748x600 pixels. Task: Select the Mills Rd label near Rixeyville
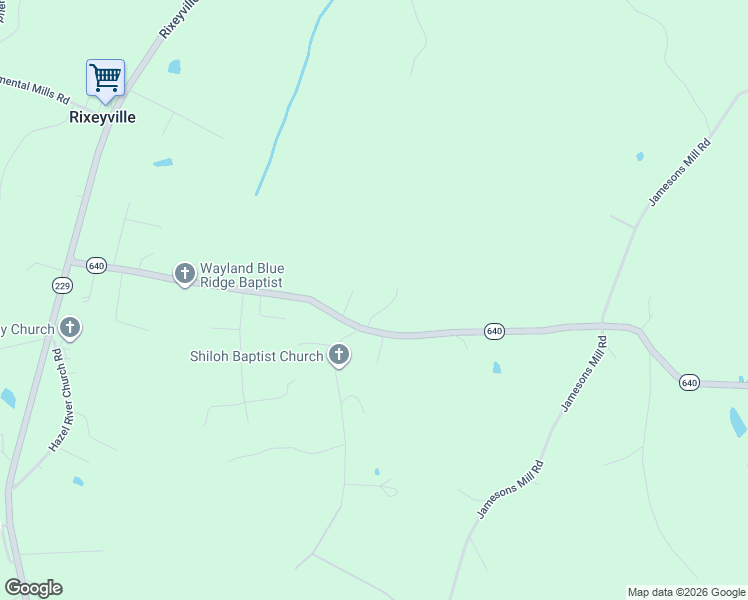pyautogui.click(x=34, y=89)
